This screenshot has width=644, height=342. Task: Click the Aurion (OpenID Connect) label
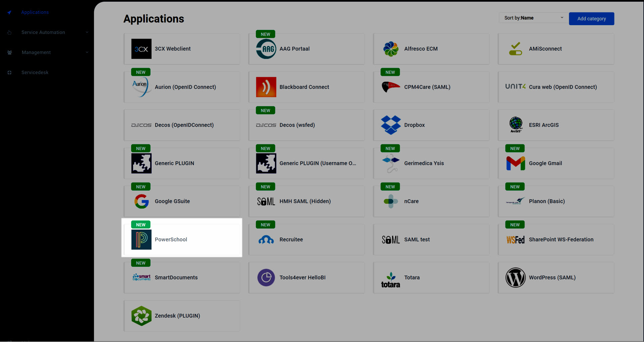(x=185, y=87)
